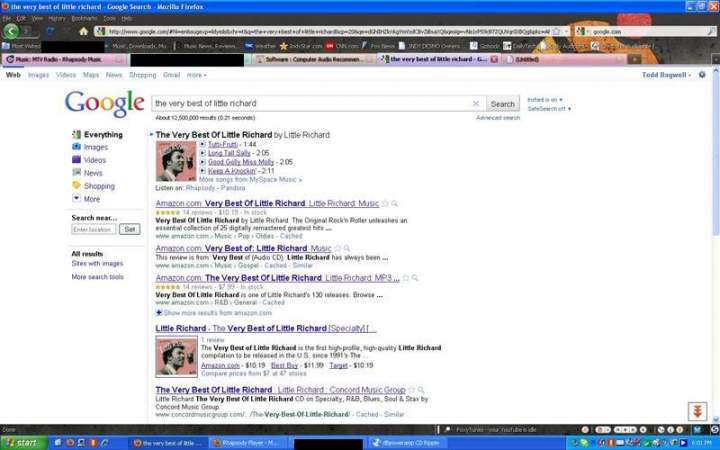Click the Set button under Search near
Screen dimensions: 720x450
[x=130, y=229]
